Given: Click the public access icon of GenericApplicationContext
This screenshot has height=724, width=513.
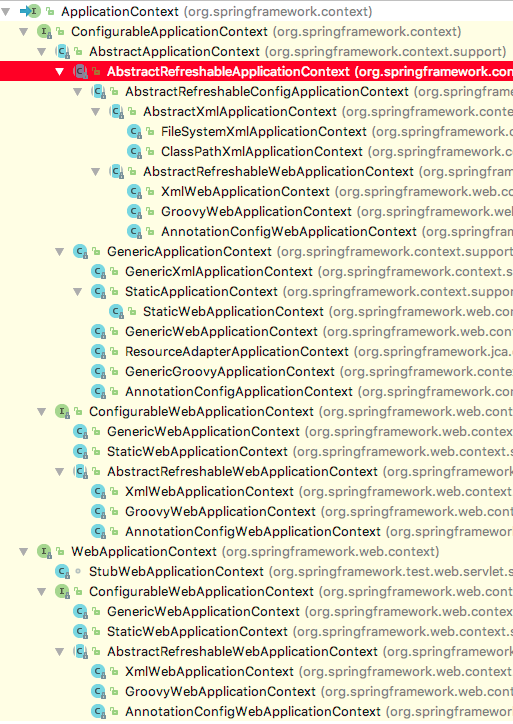Looking at the screenshot, I should pos(96,252).
